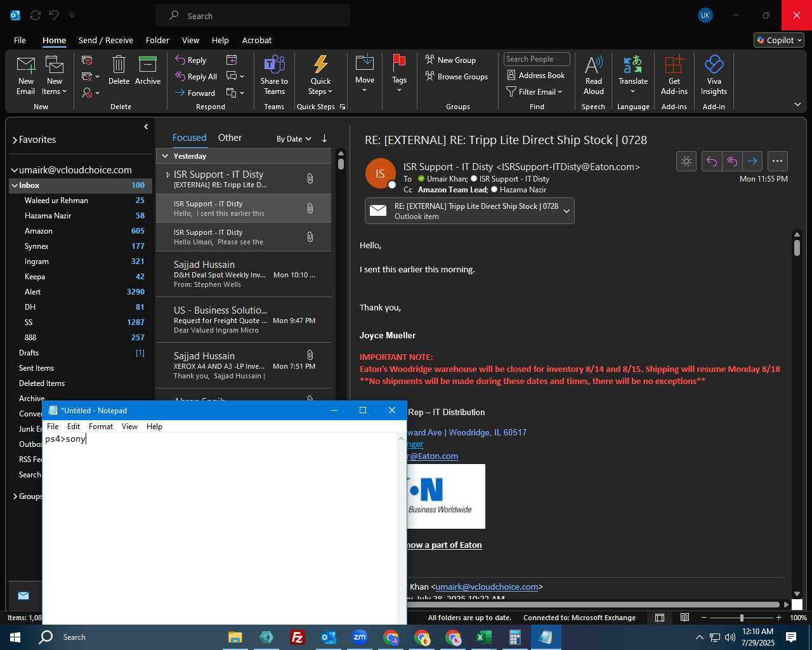Viewport: 812px width, 650px height.
Task: Toggle dark mode sun icon in reading pane
Action: click(x=686, y=161)
